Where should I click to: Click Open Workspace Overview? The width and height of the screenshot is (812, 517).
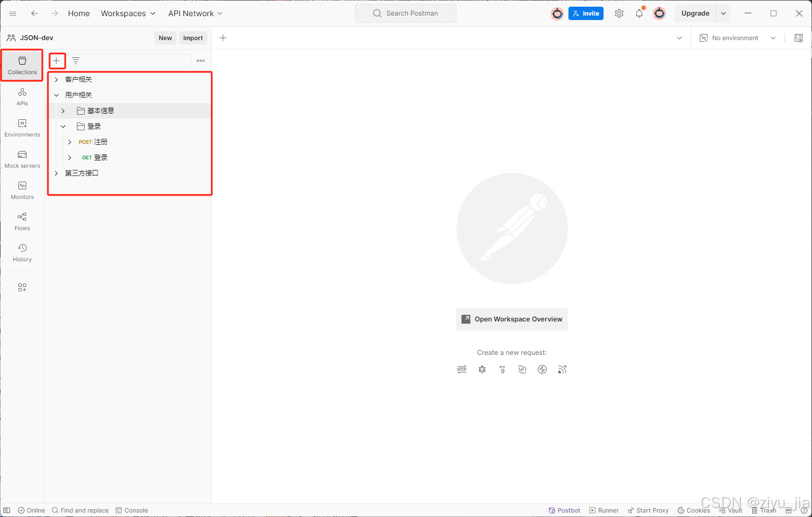[x=512, y=319]
